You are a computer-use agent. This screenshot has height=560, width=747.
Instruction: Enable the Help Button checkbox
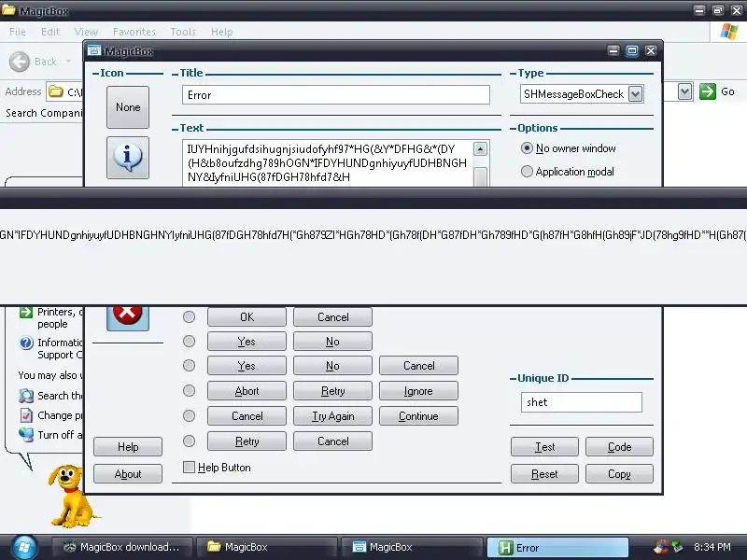(190, 468)
